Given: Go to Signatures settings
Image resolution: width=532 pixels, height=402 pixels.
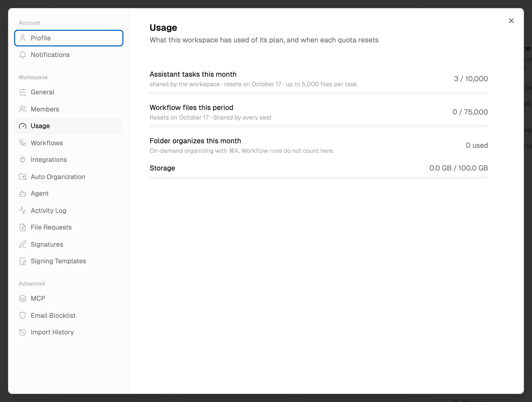Looking at the screenshot, I should coord(69,244).
